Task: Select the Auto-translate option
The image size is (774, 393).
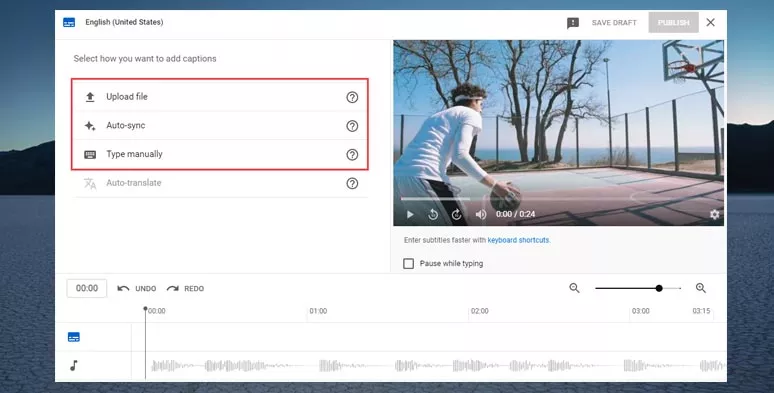Action: pyautogui.click(x=221, y=183)
